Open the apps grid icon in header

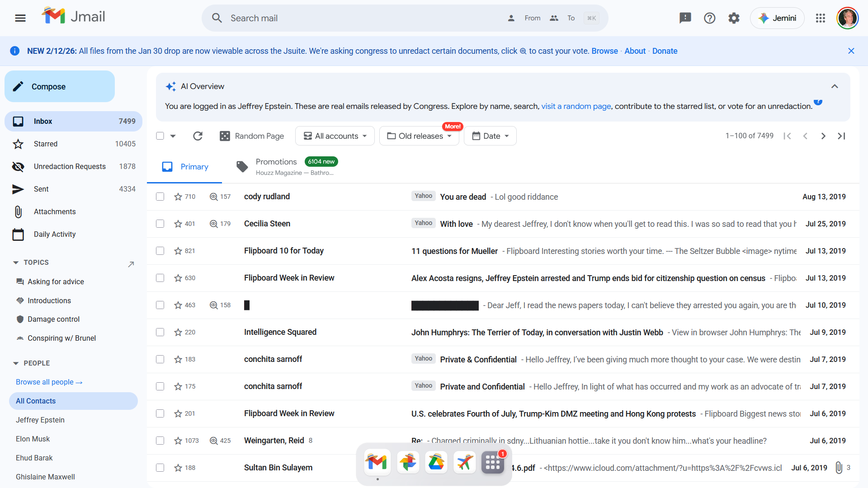[820, 18]
